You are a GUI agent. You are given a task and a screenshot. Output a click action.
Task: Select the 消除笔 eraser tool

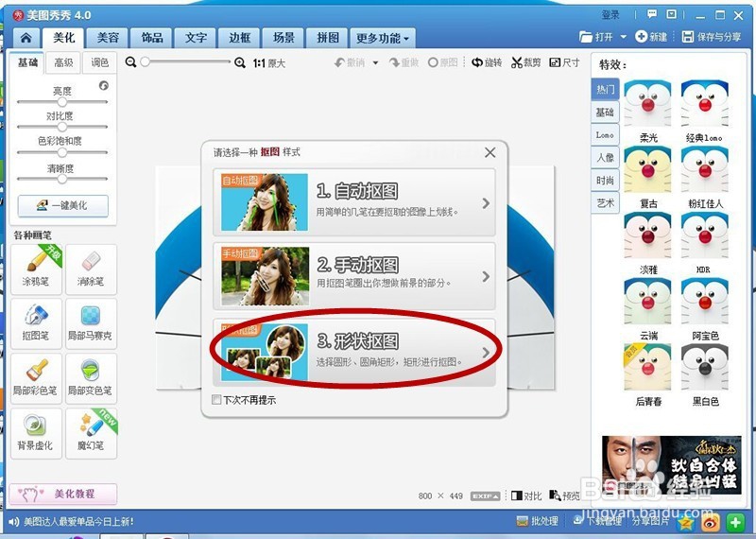tap(91, 269)
